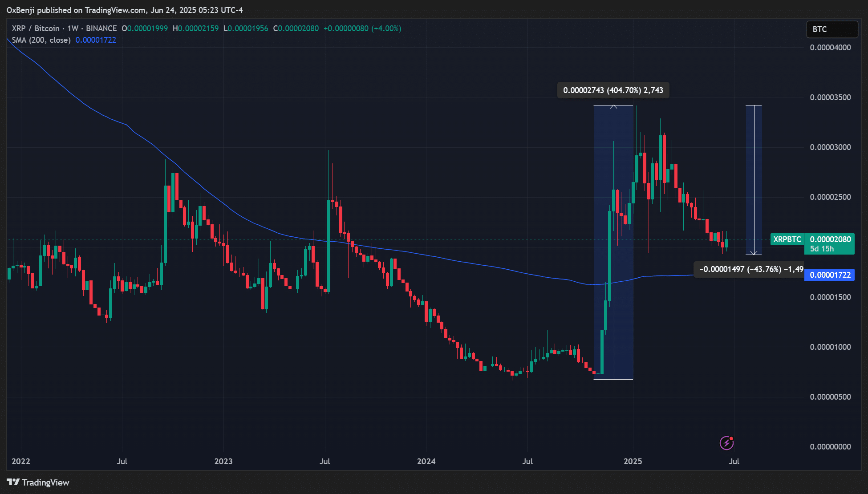Viewport: 868px width, 494px height.
Task: Click the +4.00% change value in legend
Action: coord(386,28)
